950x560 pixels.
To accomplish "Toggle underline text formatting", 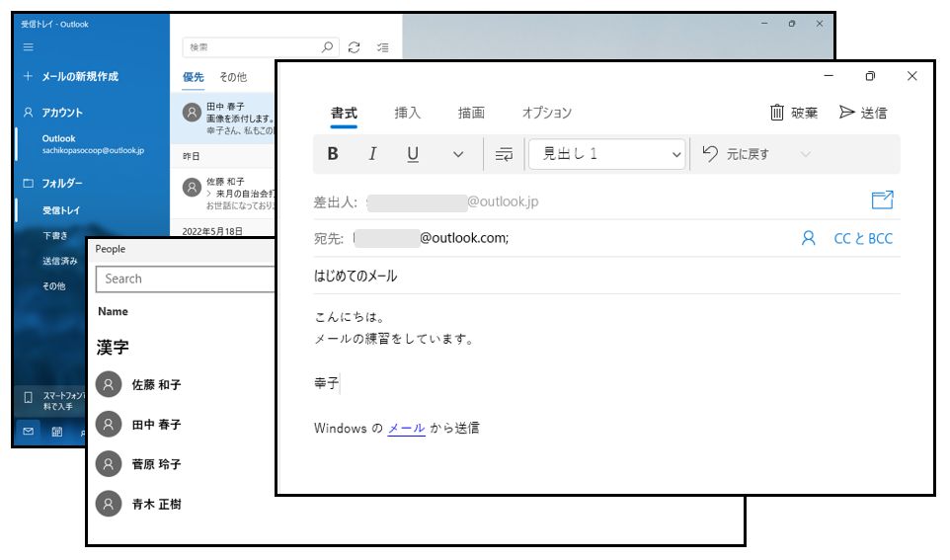I will (x=413, y=154).
